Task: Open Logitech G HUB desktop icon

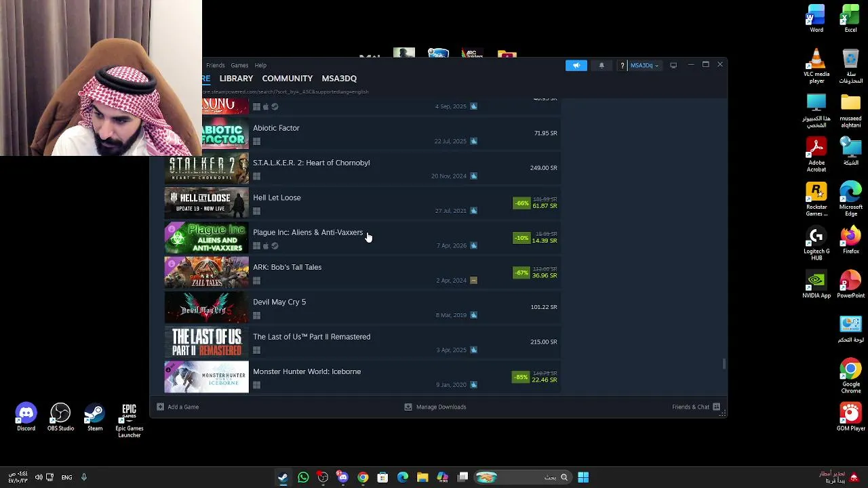Action: [816, 244]
